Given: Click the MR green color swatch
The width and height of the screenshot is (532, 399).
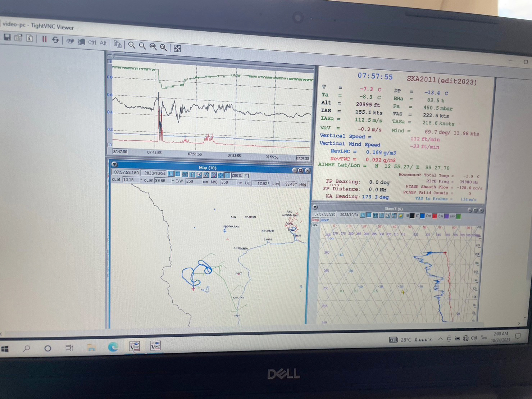Looking at the screenshot, I should 458,217.
